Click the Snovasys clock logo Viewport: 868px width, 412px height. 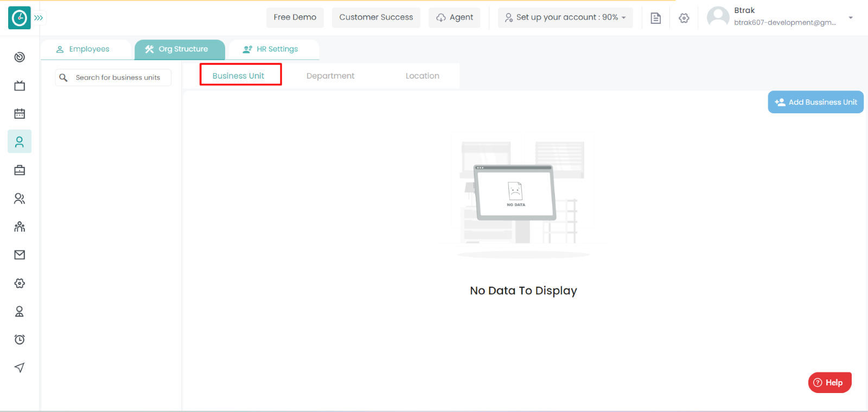pos(20,18)
